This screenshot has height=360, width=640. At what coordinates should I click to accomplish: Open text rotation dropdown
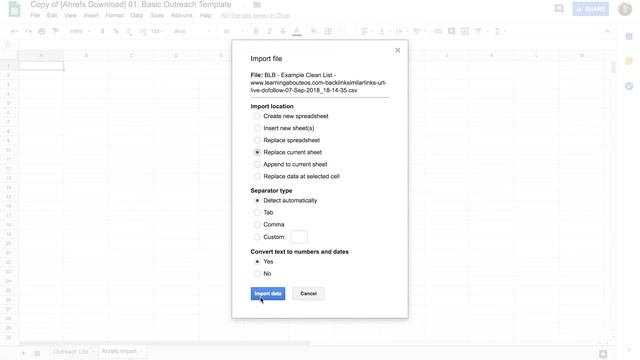pos(418,31)
